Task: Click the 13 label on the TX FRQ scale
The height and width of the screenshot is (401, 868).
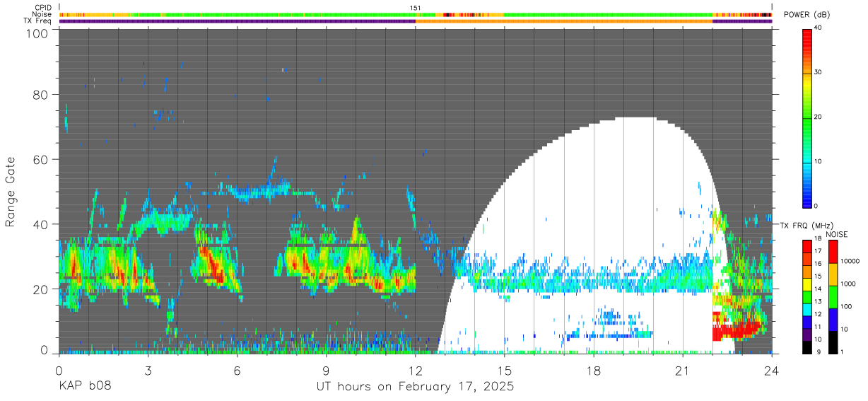Action: pos(817,302)
